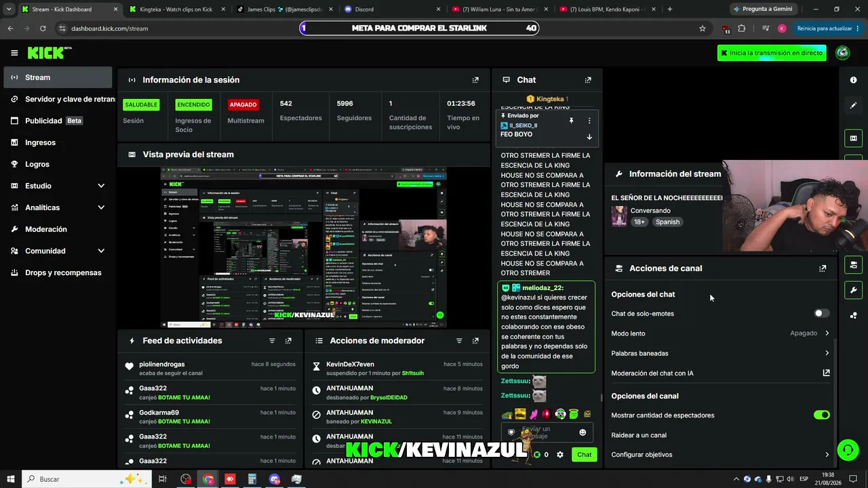Click the chat message input field
The height and width of the screenshot is (488, 868).
click(x=548, y=432)
